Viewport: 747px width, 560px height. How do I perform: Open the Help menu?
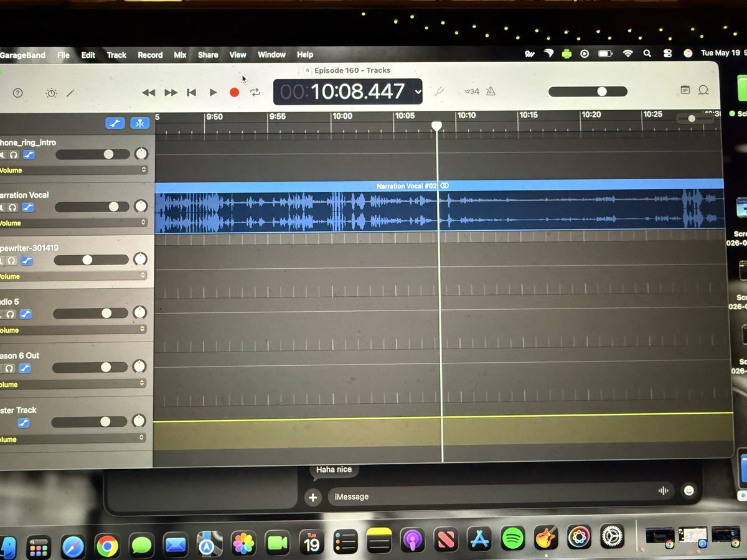pos(305,55)
